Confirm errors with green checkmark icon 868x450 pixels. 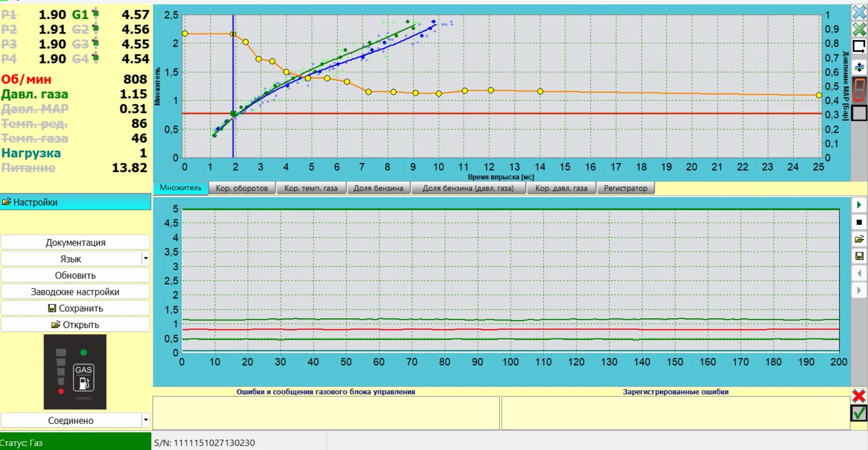858,413
